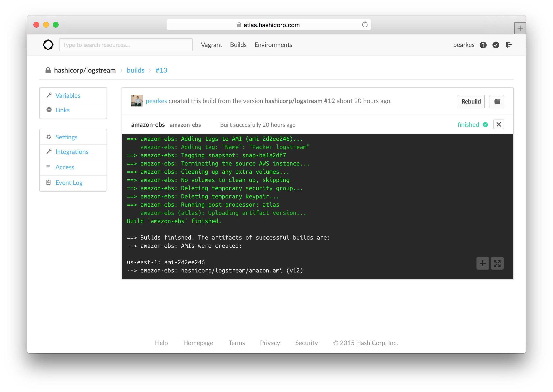This screenshot has width=553, height=392.
Task: Go to Environments in top navigation
Action: pos(273,45)
